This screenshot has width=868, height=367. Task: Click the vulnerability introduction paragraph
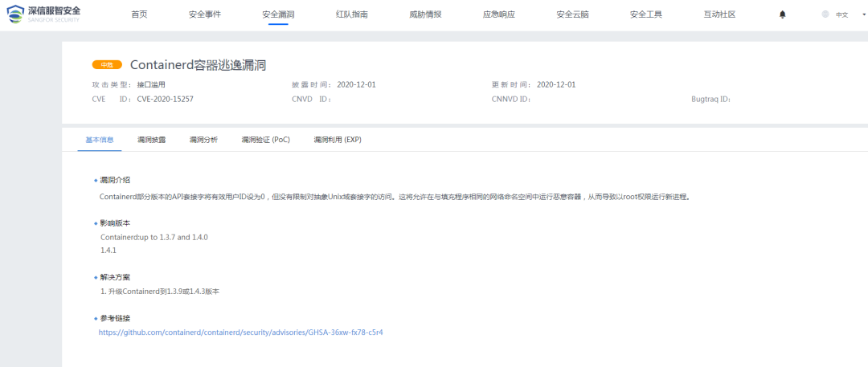pos(395,197)
